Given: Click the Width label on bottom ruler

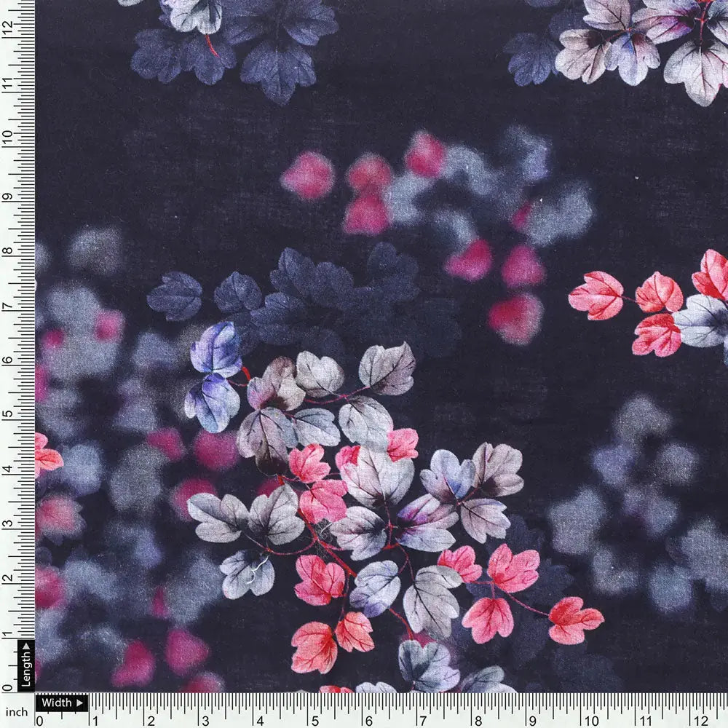Looking at the screenshot, I should coord(56,703).
